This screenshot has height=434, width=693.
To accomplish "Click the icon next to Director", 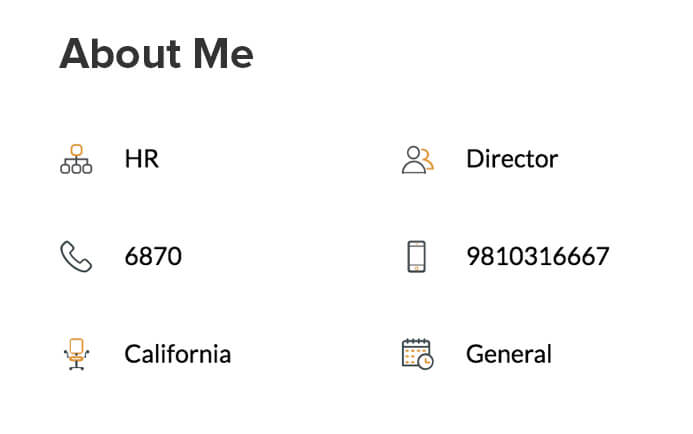I will (x=417, y=159).
